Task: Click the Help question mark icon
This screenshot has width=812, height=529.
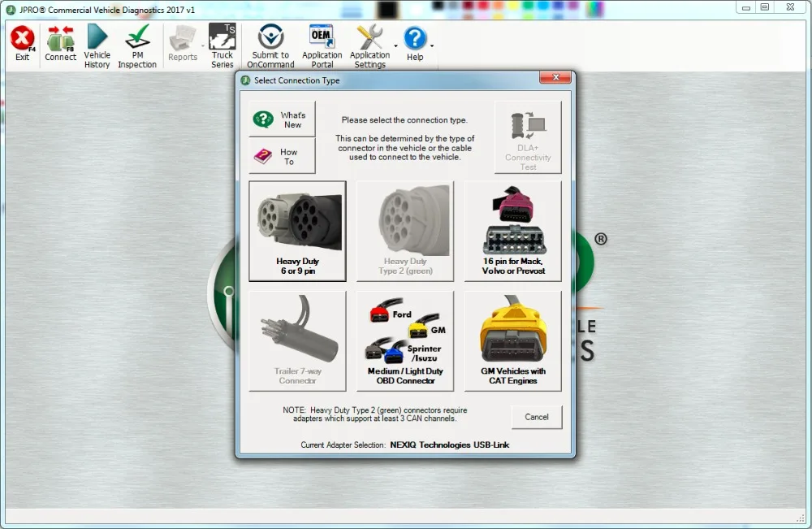Action: click(415, 38)
